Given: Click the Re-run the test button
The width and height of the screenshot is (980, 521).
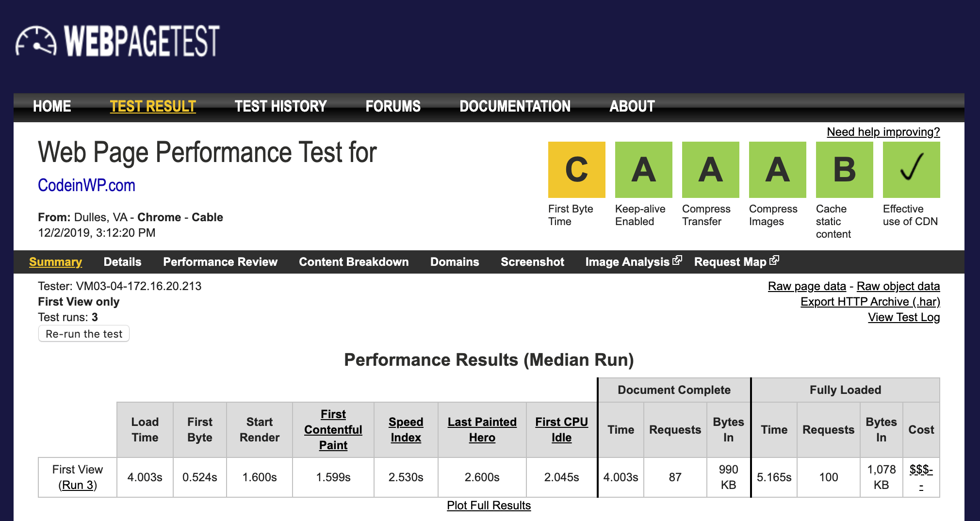Looking at the screenshot, I should [83, 333].
